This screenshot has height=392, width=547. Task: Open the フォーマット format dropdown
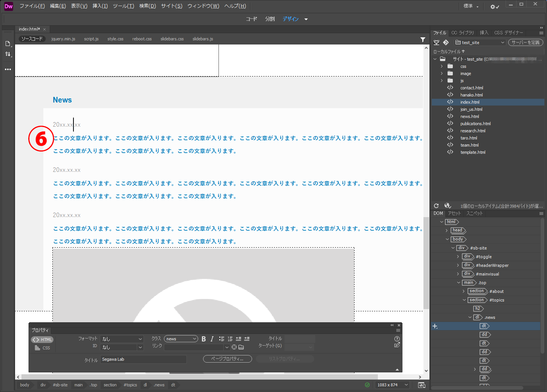[122, 339]
